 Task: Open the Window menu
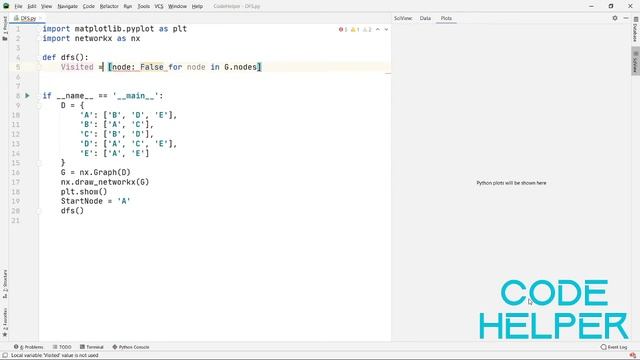(177, 7)
